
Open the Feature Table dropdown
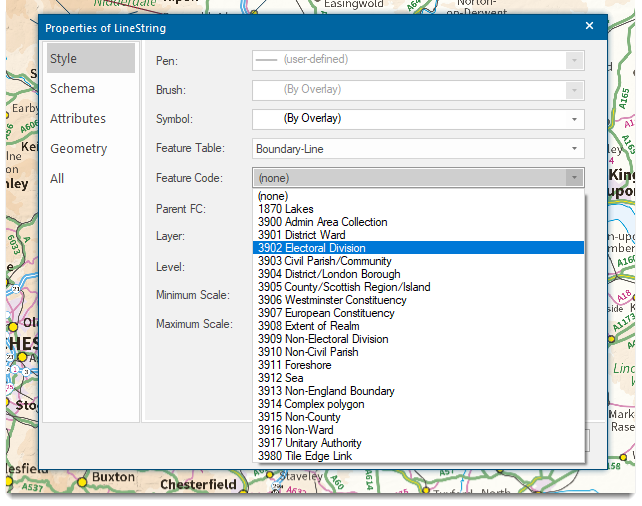tap(574, 149)
